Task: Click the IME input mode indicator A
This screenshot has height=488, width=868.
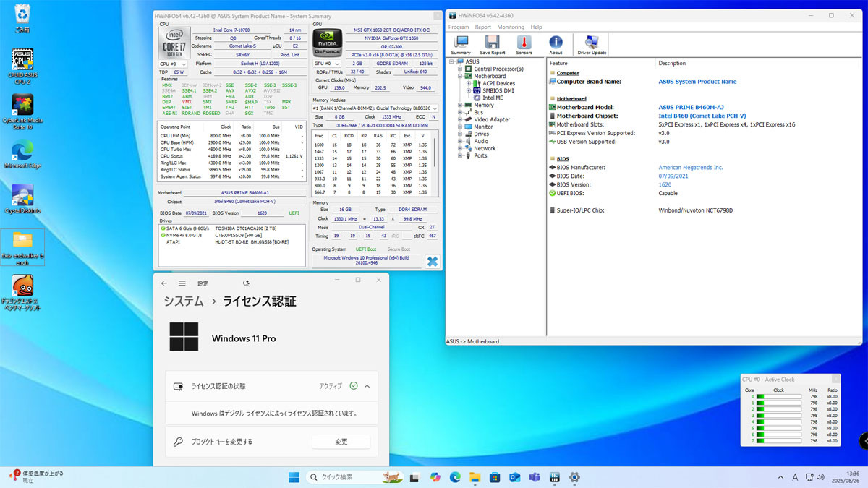Action: tap(795, 477)
